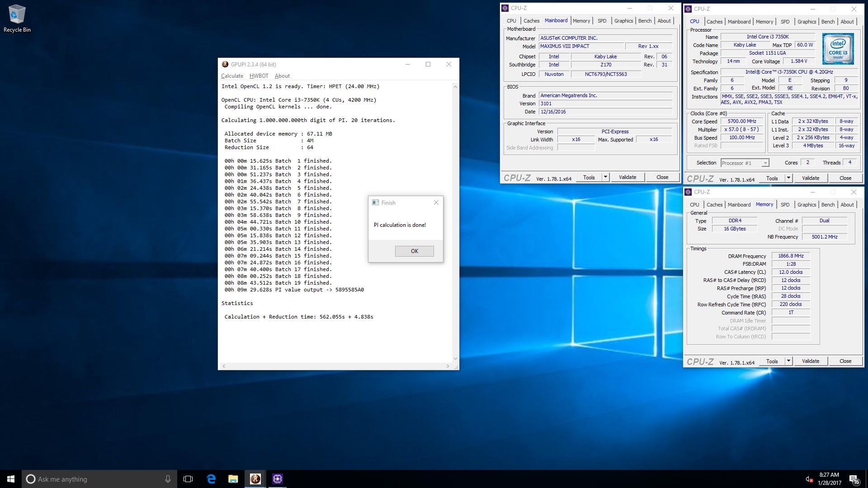868x488 pixels.
Task: Open the HWBOT menu in GPUPI
Action: pos(259,76)
